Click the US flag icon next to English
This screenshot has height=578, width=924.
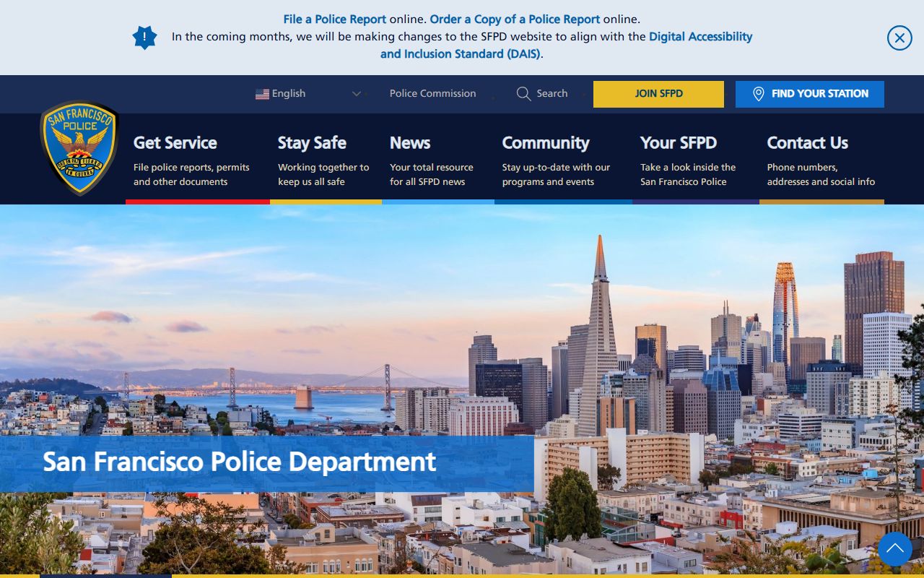[262, 94]
